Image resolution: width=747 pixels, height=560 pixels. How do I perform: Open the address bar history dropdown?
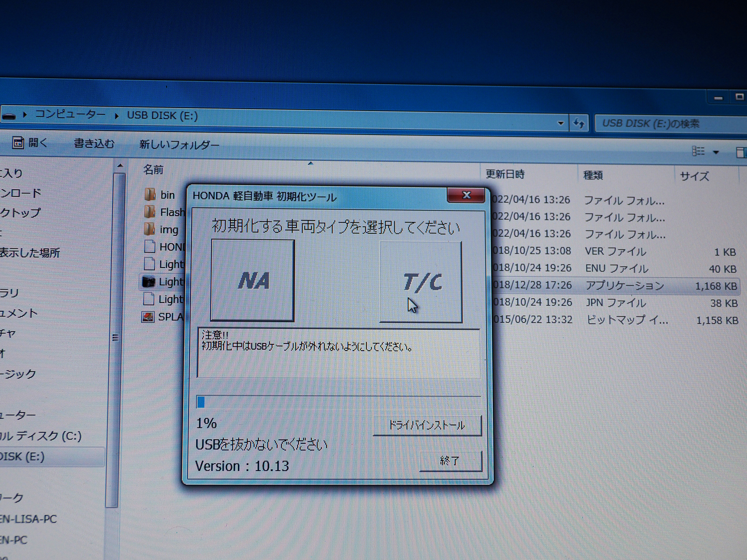(560, 123)
